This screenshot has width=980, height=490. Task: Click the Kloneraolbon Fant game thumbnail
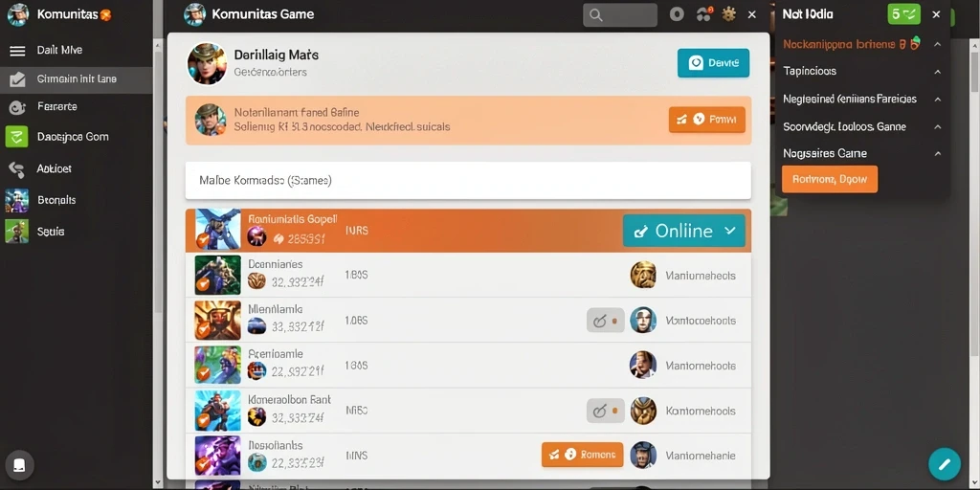(217, 411)
